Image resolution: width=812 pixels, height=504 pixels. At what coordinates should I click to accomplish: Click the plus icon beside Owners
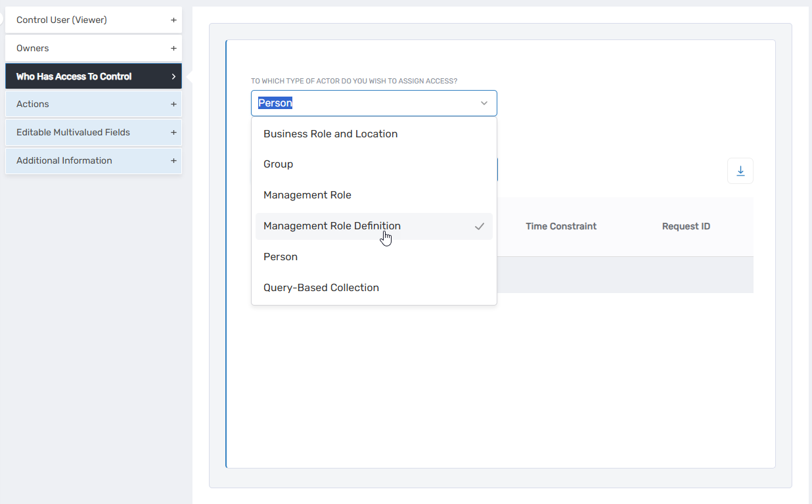[173, 49]
